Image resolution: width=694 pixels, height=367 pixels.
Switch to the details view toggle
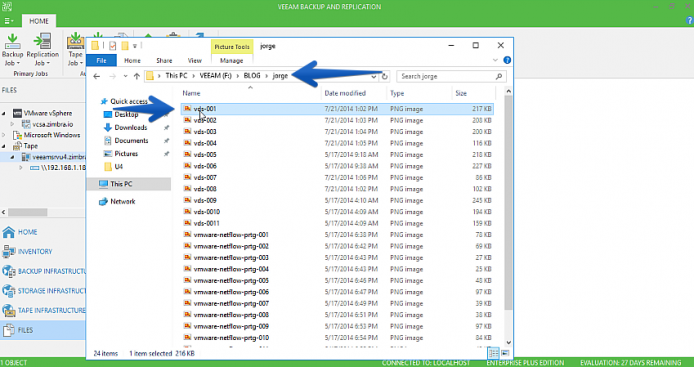click(493, 353)
